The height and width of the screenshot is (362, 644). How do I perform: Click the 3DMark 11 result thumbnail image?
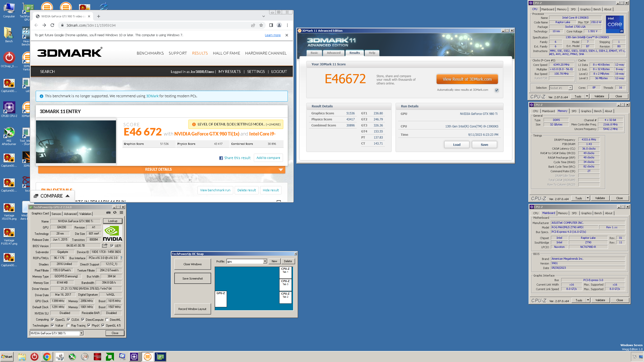[76, 142]
